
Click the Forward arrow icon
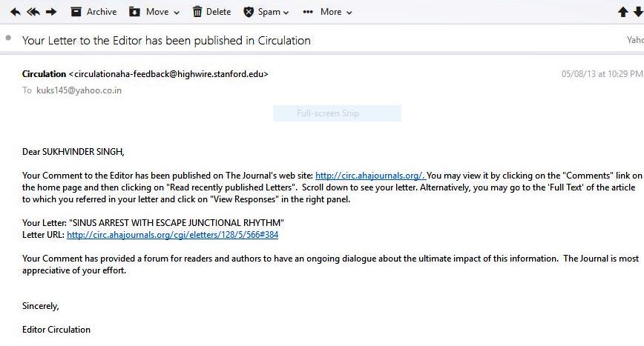tap(51, 12)
